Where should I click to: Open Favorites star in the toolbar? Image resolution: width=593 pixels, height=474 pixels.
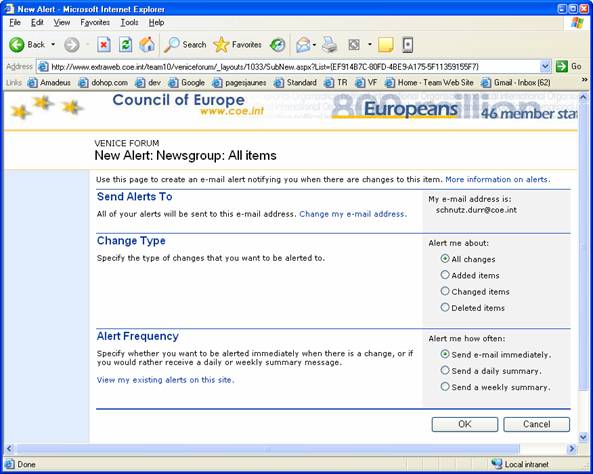point(237,45)
